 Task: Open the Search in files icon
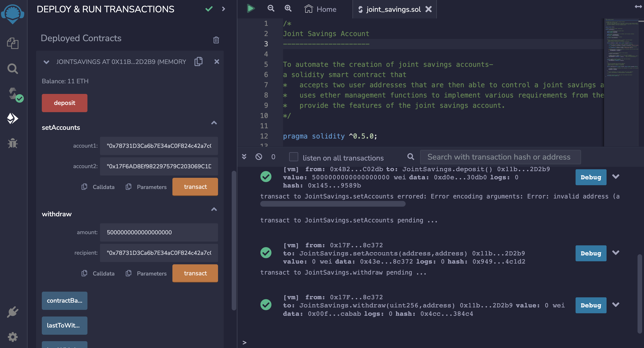point(13,68)
